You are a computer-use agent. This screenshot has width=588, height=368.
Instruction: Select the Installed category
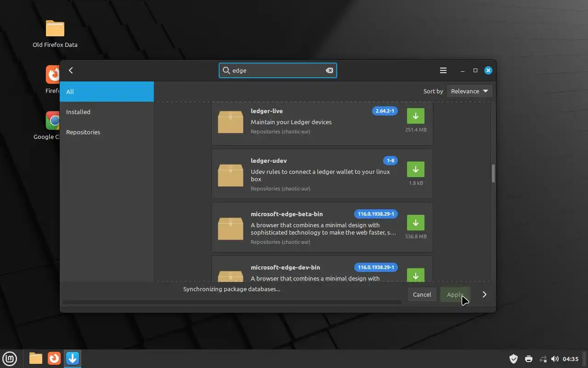tap(107, 112)
